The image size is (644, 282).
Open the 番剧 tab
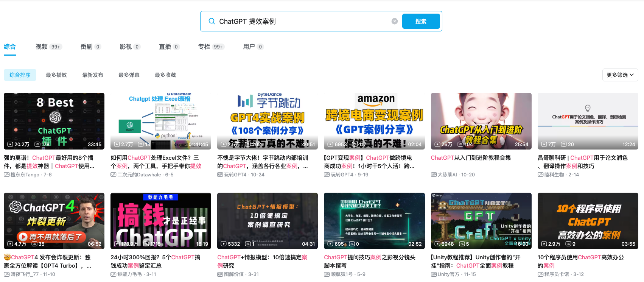pos(91,47)
